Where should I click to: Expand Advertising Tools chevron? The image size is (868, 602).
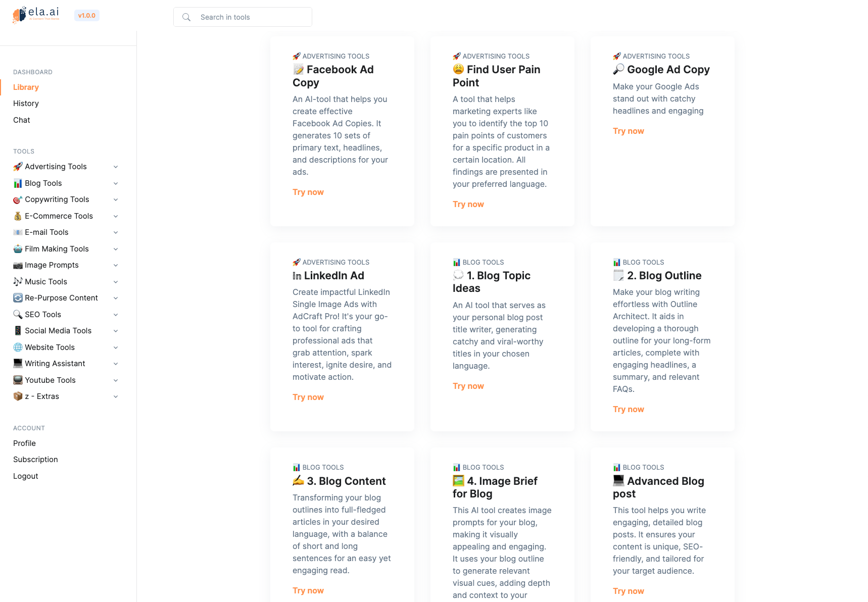tap(116, 167)
